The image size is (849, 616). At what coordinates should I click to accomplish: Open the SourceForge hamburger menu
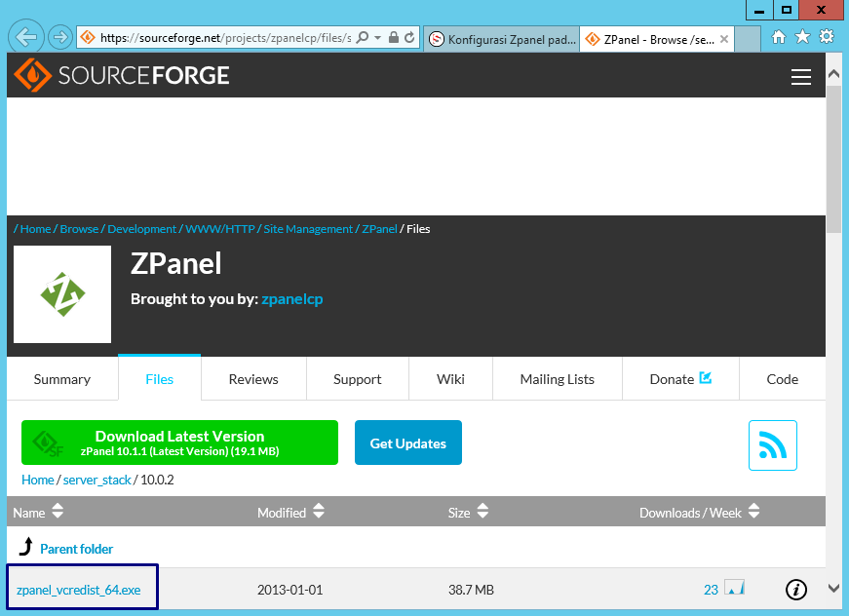[801, 77]
